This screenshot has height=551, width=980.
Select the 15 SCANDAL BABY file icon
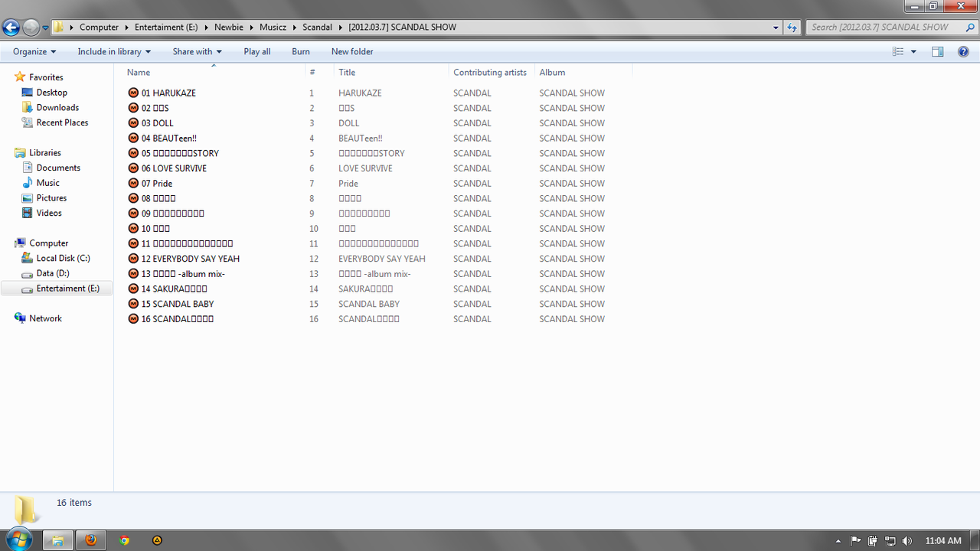point(133,304)
